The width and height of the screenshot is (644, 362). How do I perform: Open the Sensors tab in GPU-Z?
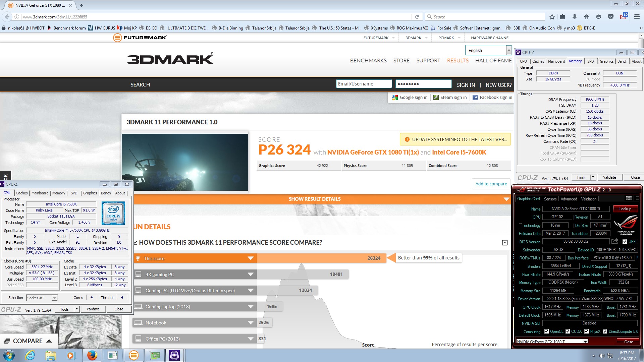pos(550,199)
